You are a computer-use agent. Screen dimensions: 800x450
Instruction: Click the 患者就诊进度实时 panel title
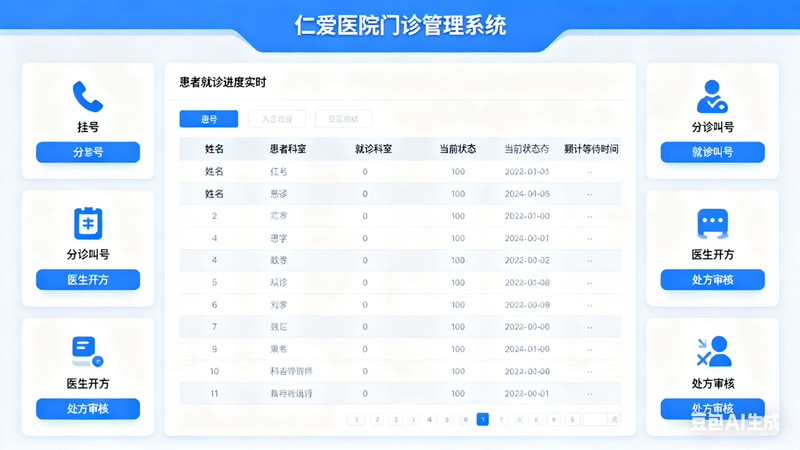223,82
